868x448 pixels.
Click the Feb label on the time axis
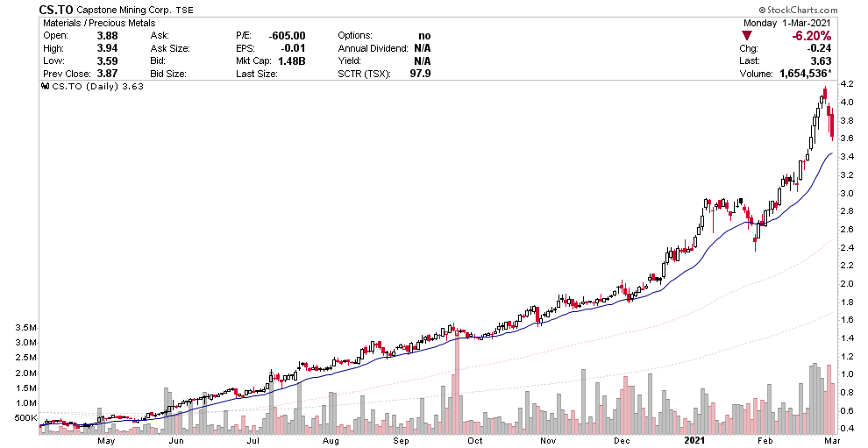[x=765, y=441]
